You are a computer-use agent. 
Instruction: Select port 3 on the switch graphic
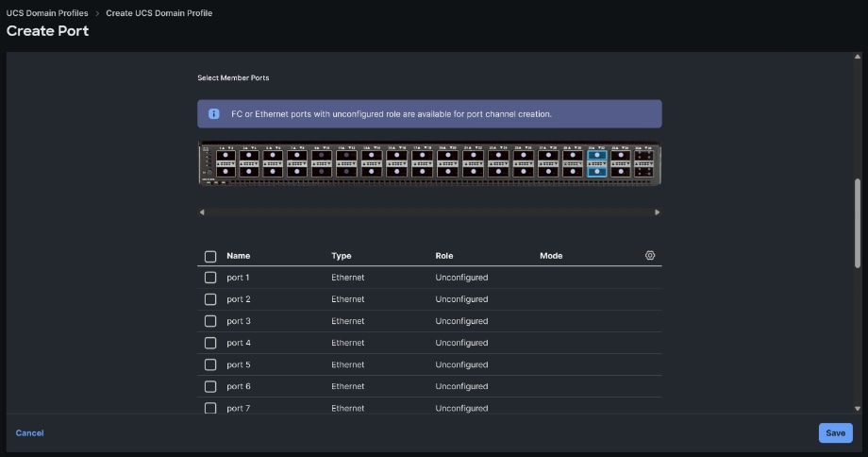coord(249,156)
